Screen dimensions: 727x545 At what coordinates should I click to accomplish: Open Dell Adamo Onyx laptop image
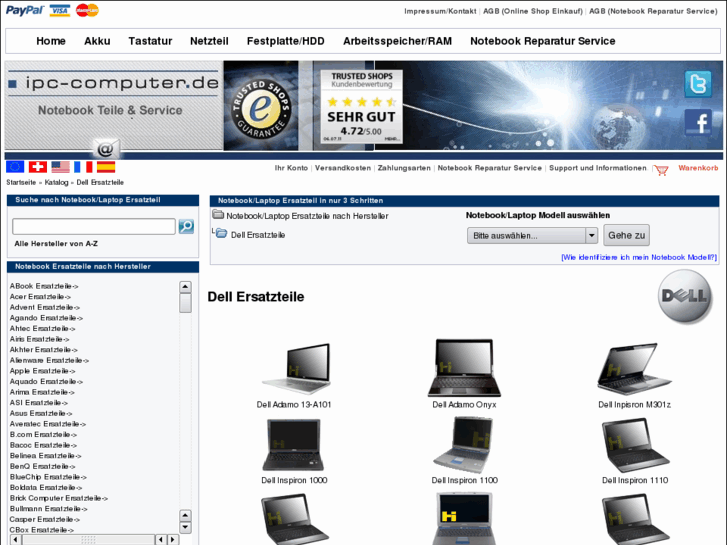tap(464, 368)
